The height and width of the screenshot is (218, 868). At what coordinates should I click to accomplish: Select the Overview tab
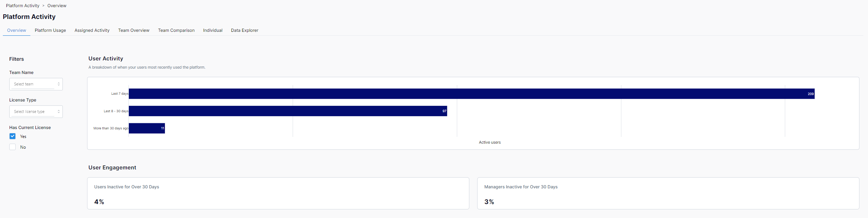[16, 30]
